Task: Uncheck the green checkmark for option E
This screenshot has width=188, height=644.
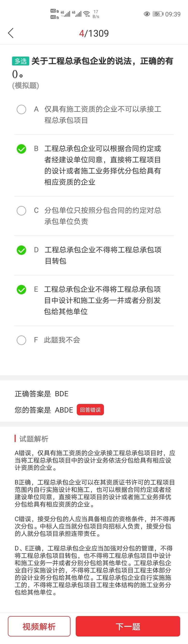Action: pos(21,290)
